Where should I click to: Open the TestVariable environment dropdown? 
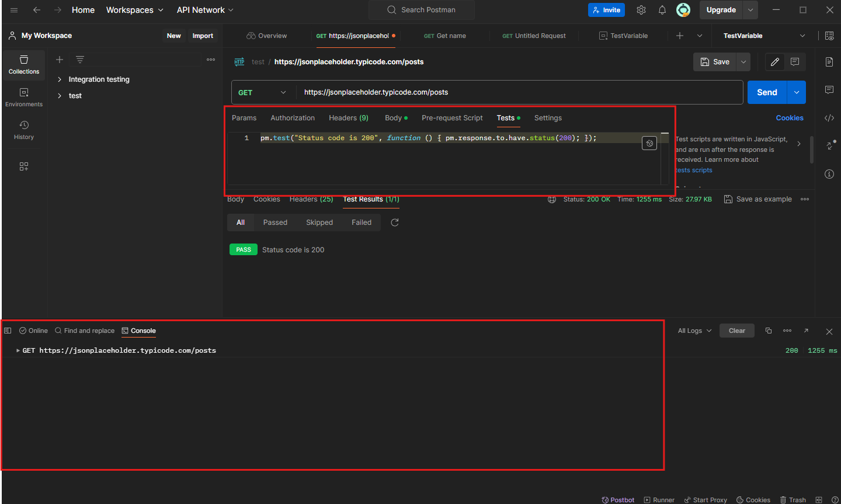coord(764,36)
